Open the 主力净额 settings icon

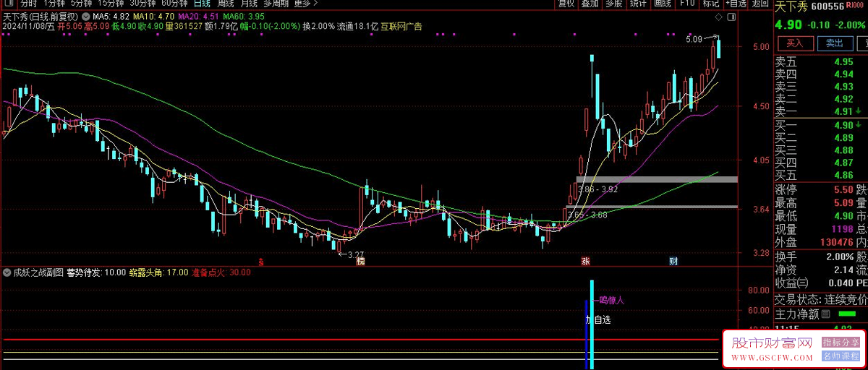click(x=825, y=314)
